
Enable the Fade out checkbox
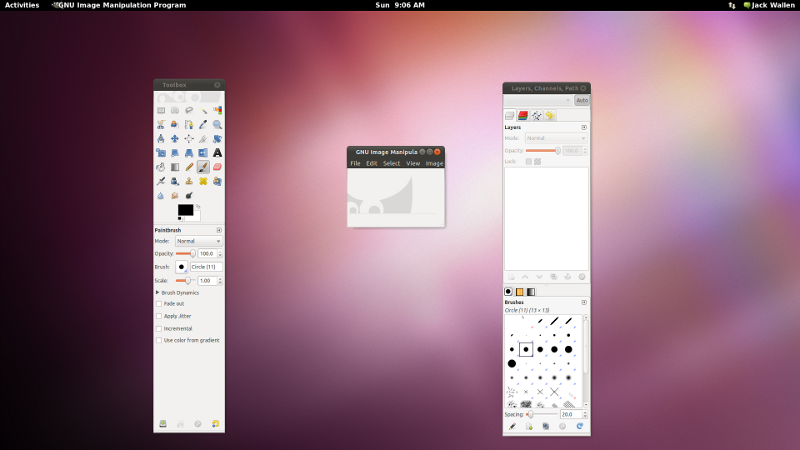click(159, 304)
